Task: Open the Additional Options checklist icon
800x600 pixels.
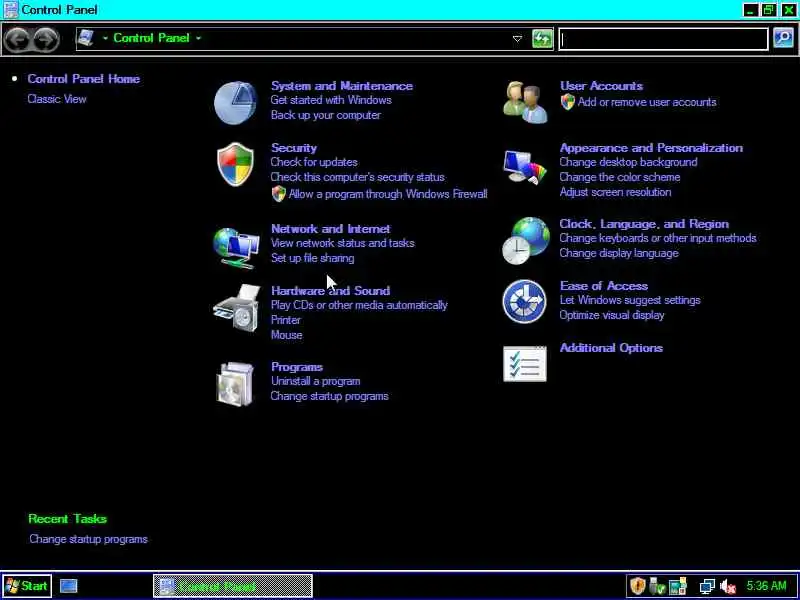Action: click(524, 364)
